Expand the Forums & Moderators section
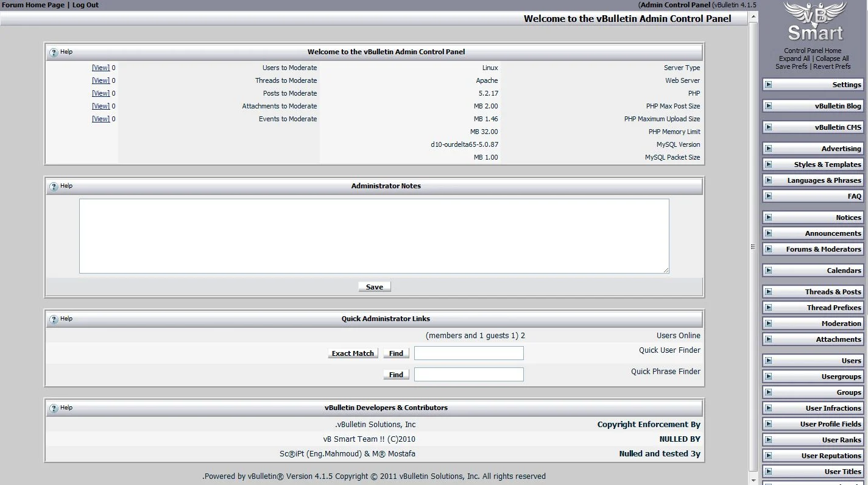 tap(769, 249)
